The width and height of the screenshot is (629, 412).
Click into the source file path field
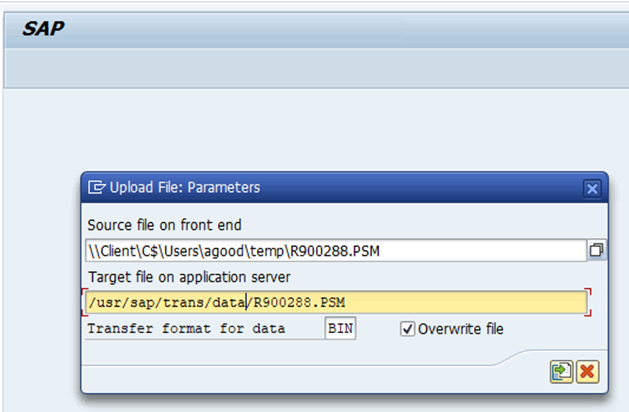pyautogui.click(x=330, y=250)
